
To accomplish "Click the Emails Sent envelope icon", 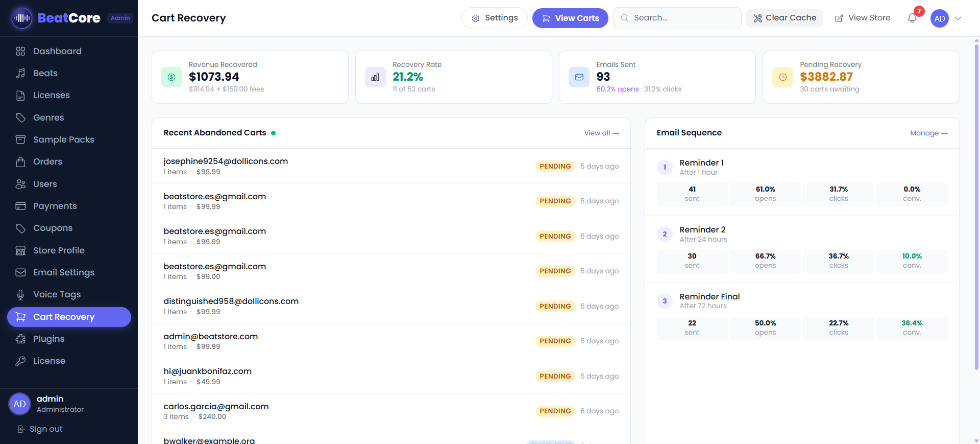I will coord(579,77).
